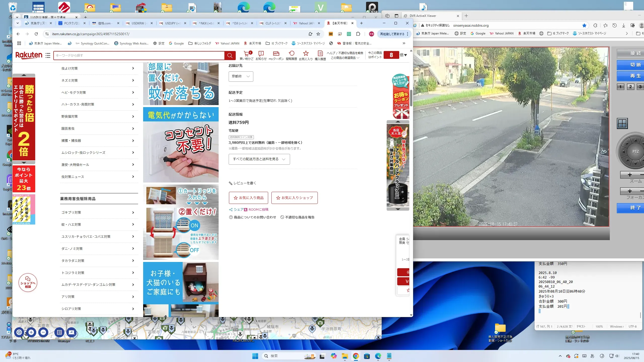Click the quad-split view icon in DVR viewer
Image resolution: width=644 pixels, height=362 pixels.
(x=622, y=123)
